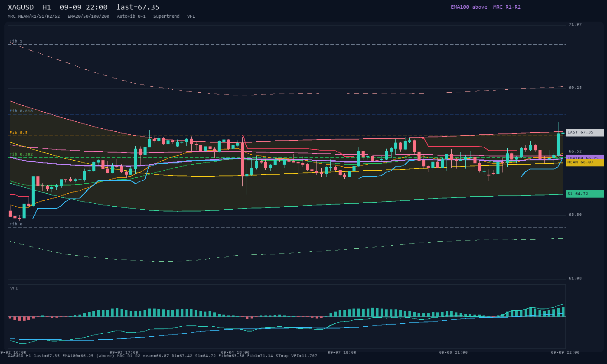Click the VFI panel title
This screenshot has width=607, height=364.
[x=14, y=288]
